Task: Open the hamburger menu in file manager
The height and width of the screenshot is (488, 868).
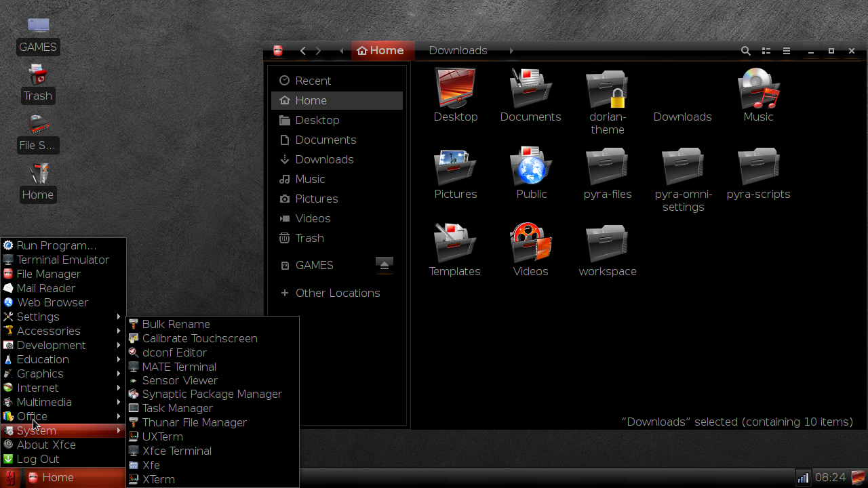Action: 787,51
